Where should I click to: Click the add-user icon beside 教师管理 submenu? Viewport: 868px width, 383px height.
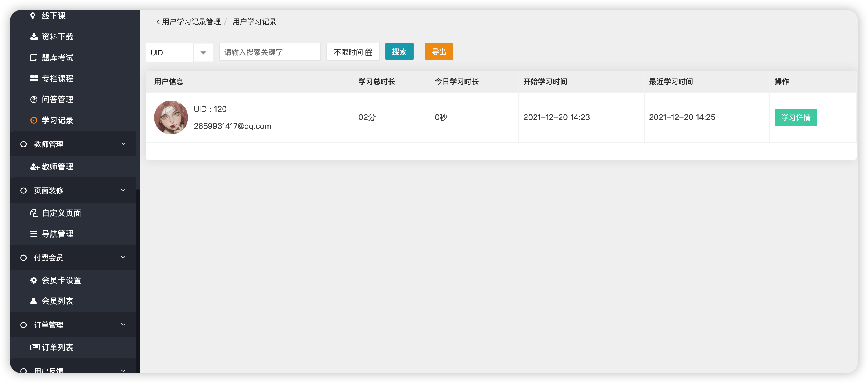(34, 167)
